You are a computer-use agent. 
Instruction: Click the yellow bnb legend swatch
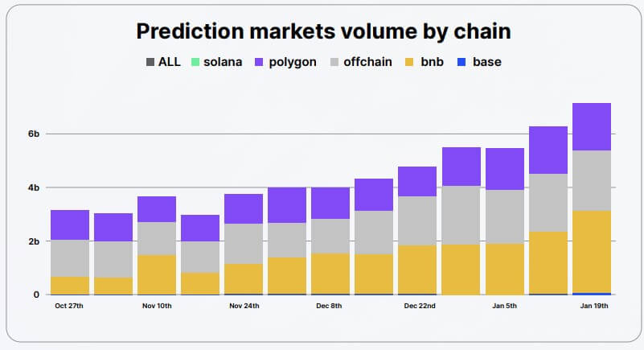click(411, 62)
